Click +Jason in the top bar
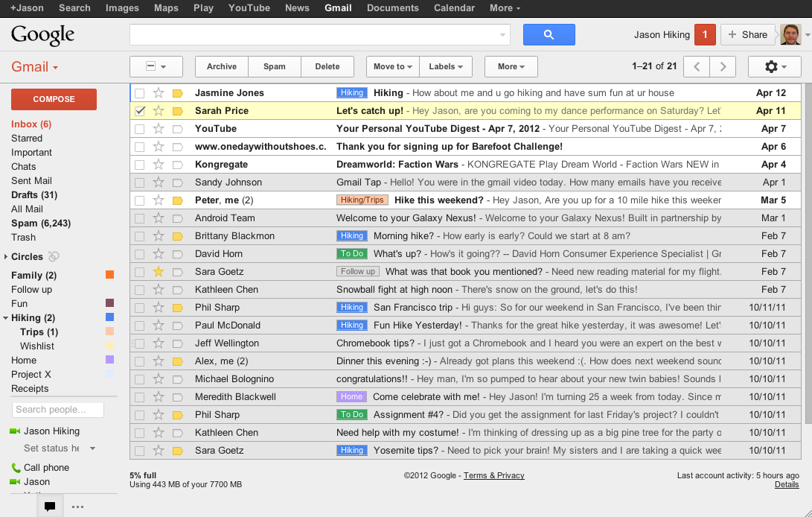This screenshot has height=517, width=812. coord(27,7)
